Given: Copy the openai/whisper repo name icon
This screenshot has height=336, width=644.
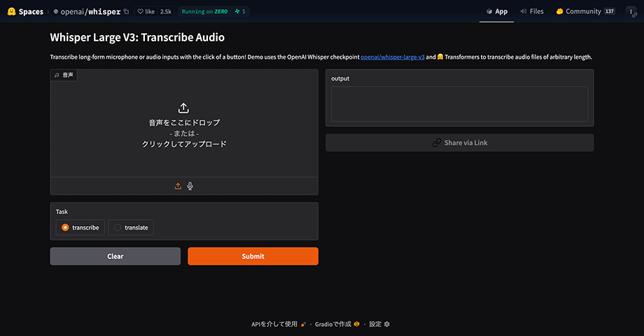Looking at the screenshot, I should point(126,12).
